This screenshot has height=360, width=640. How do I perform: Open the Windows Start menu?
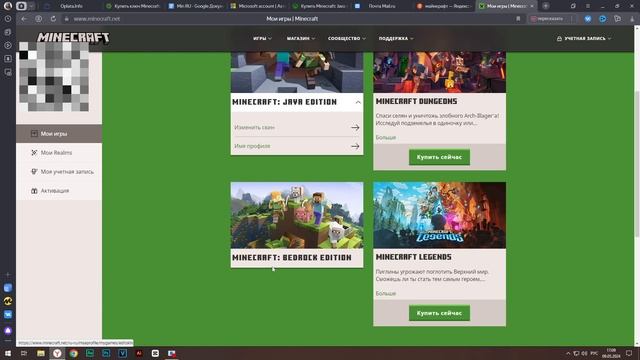point(8,353)
